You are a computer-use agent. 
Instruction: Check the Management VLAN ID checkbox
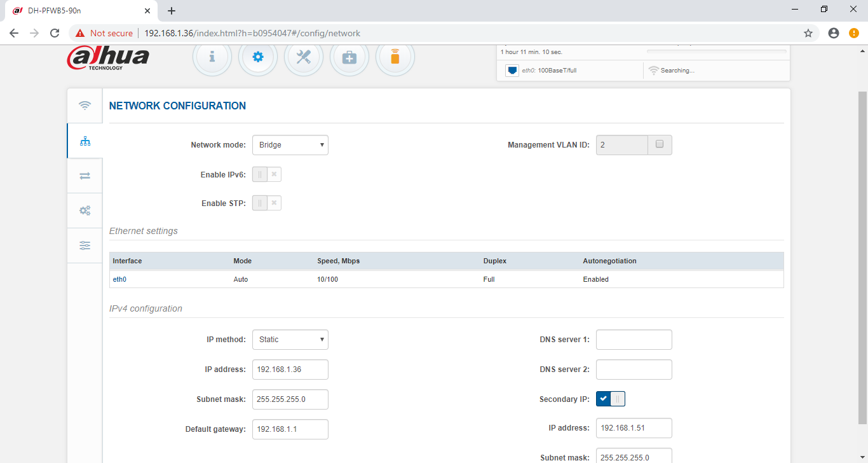click(x=660, y=144)
